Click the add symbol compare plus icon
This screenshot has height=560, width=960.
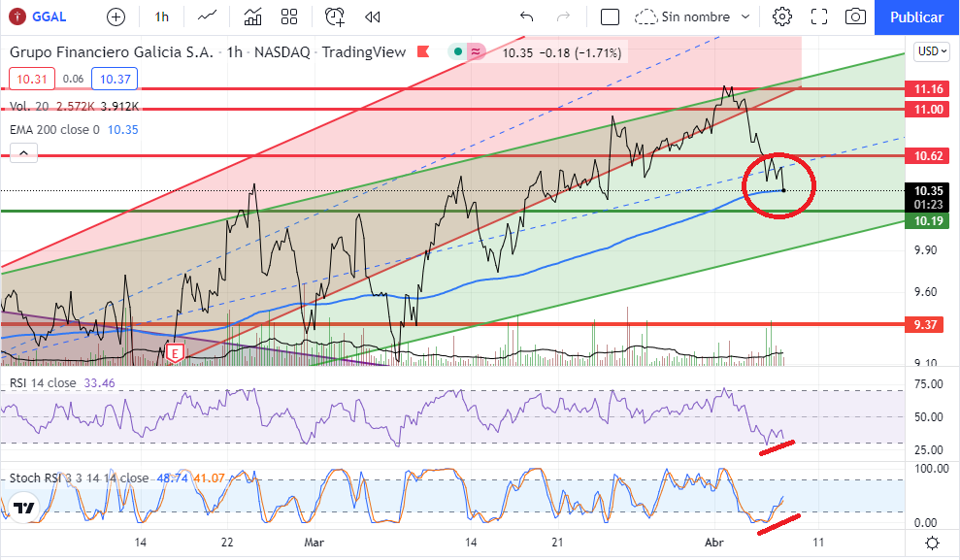pyautogui.click(x=116, y=16)
